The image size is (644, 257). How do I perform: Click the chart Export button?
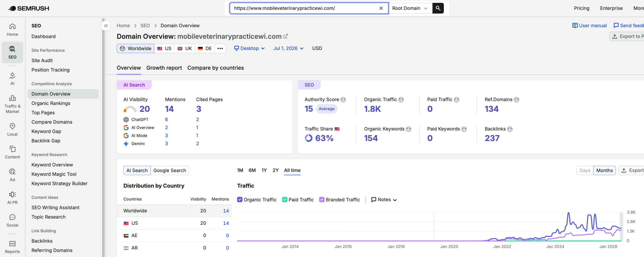point(632,170)
